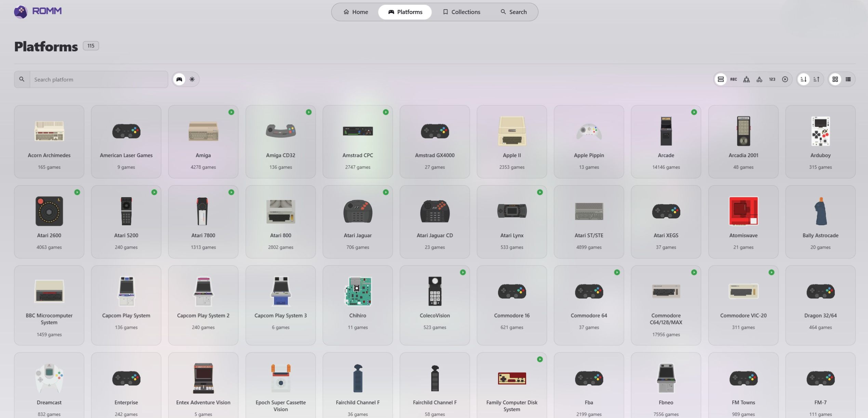Click the green play badge on Arcade
Image resolution: width=868 pixels, height=418 pixels.
[x=694, y=112]
